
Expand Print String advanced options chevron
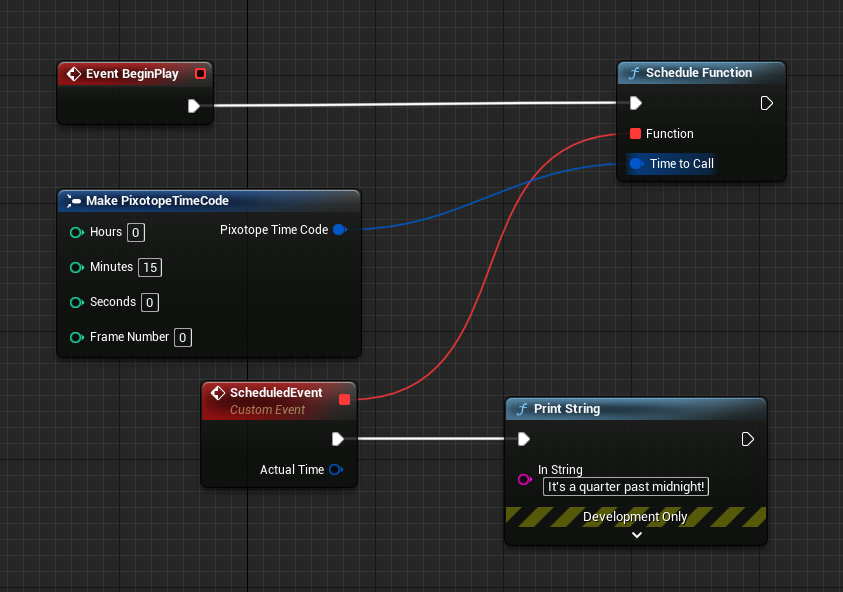click(x=636, y=535)
